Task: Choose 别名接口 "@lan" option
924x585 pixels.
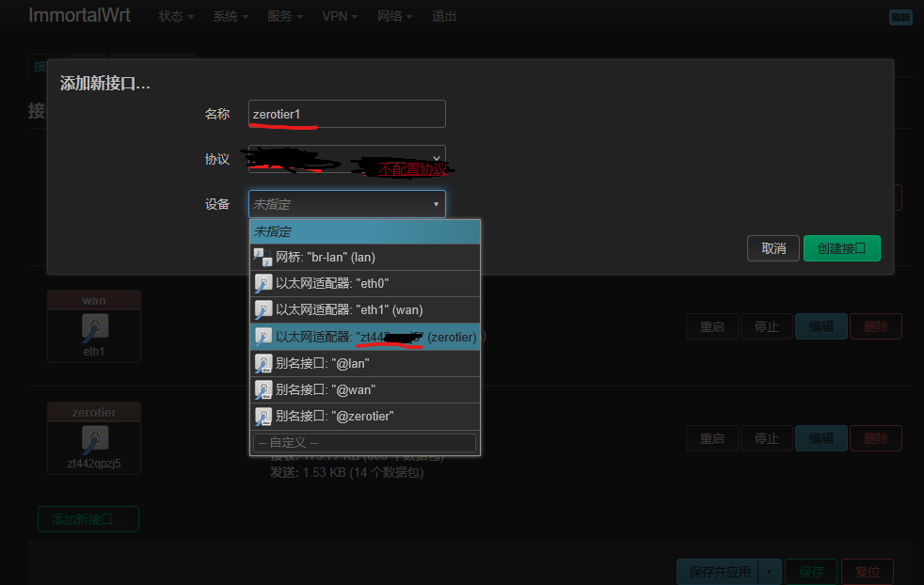Action: click(365, 363)
